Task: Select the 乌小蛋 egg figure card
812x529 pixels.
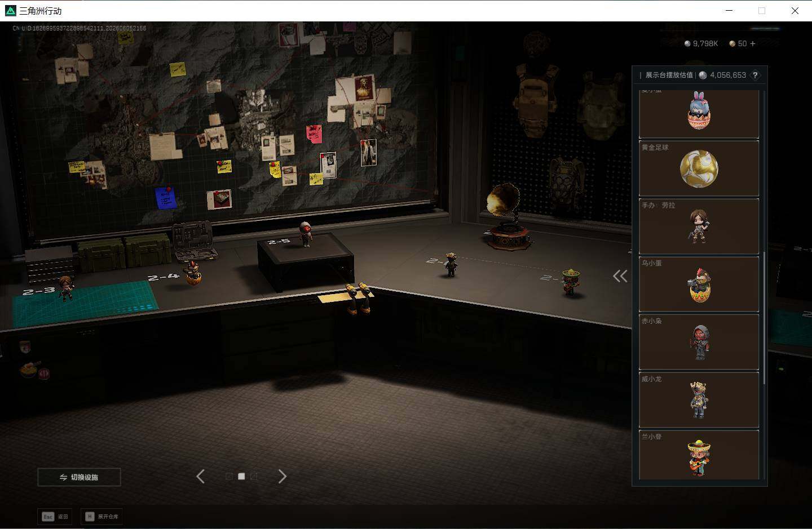Action: 699,284
